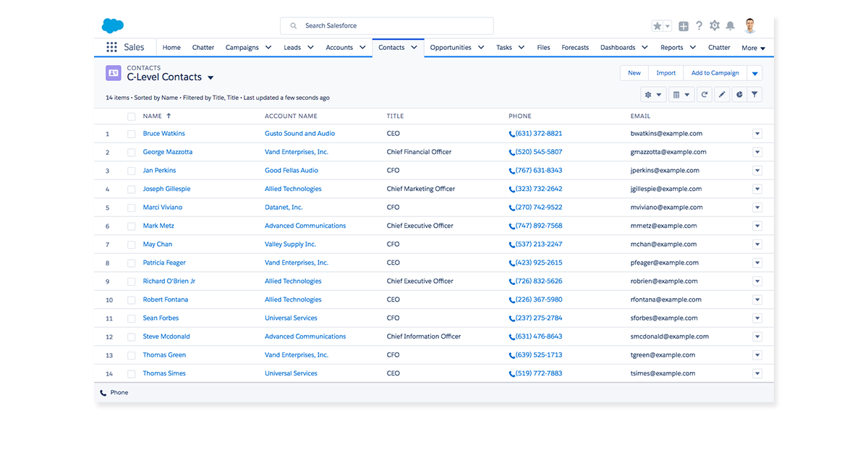The width and height of the screenshot is (868, 463).
Task: Open the App Launcher grid icon
Action: (x=111, y=48)
